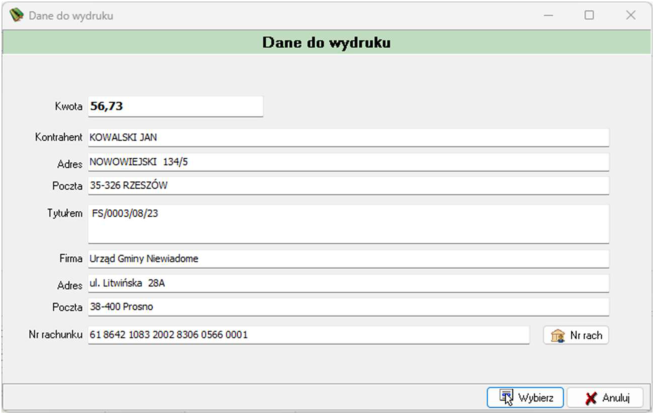Focus the Tytułem box with FS/0003/08/23
This screenshot has height=415, width=655.
(x=348, y=224)
